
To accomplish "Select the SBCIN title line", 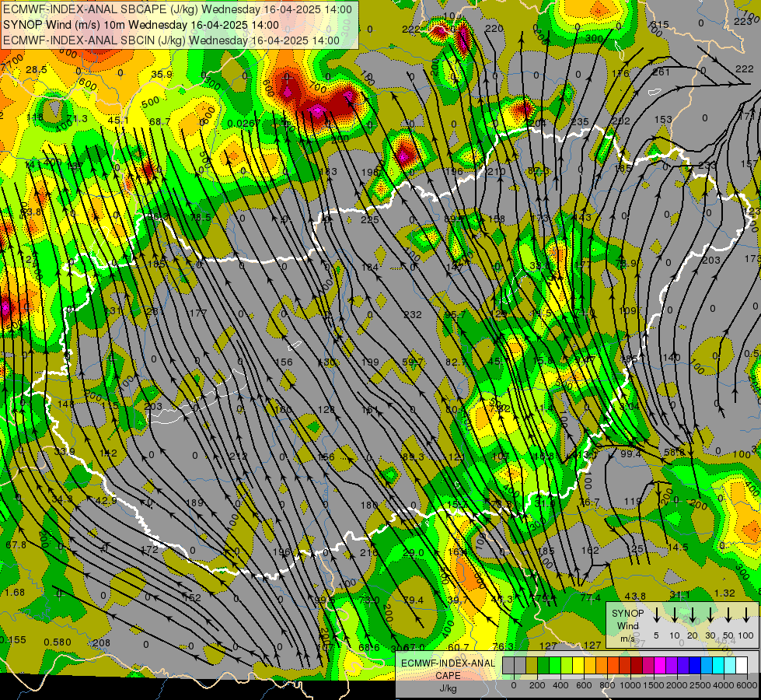I will [x=171, y=40].
